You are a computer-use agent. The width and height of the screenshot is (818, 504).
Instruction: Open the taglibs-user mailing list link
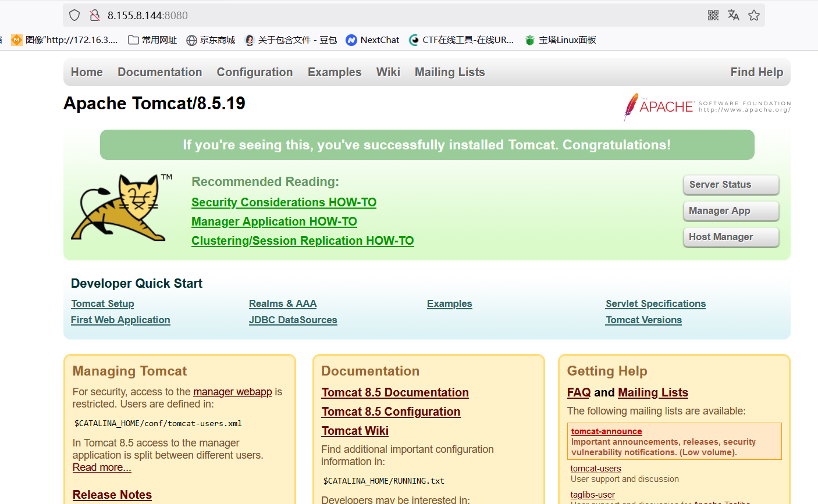593,495
